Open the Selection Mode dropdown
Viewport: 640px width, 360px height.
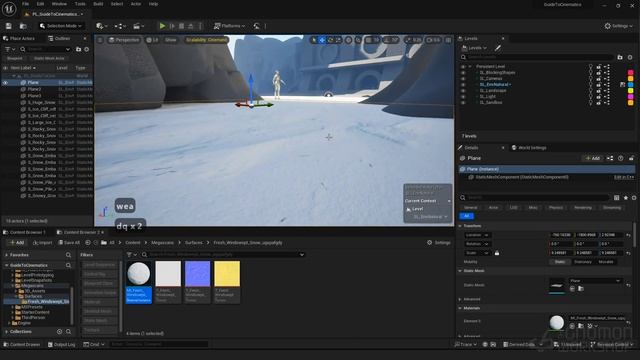pyautogui.click(x=61, y=26)
